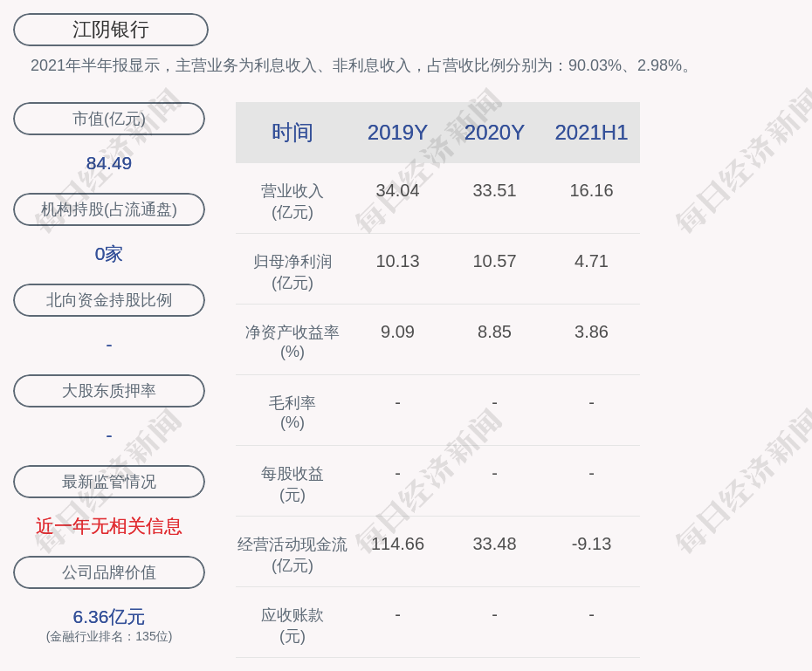Click the 营业收入(亿元) row label
Screen dimensions: 812x671
(x=292, y=202)
